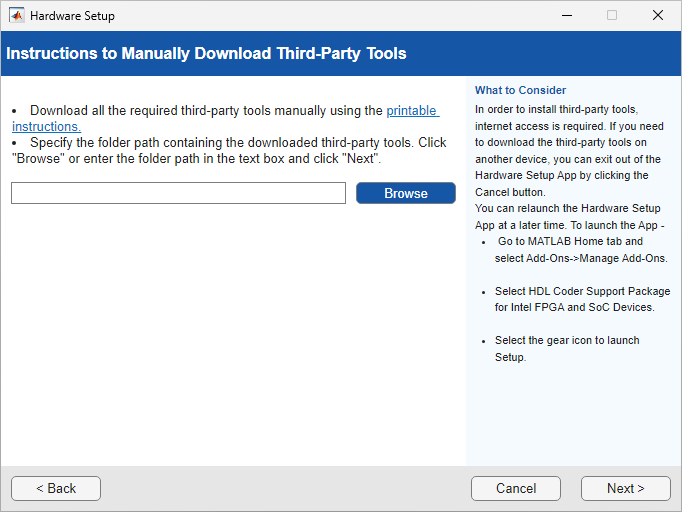Click the blue header title about third-party tools
The width and height of the screenshot is (682, 512).
[x=206, y=53]
